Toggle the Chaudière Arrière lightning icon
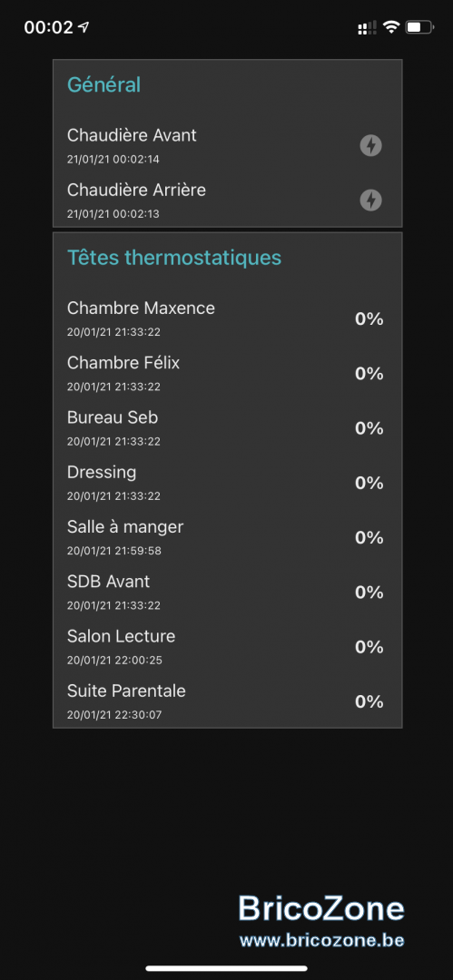The image size is (453, 980). [370, 200]
